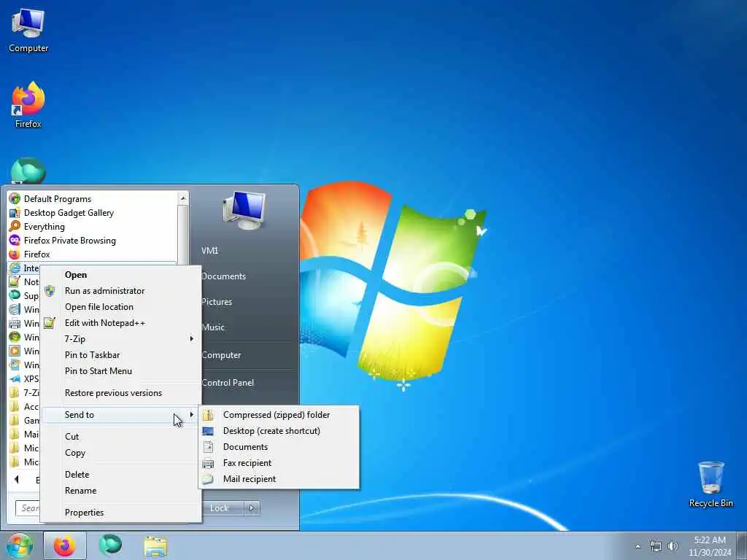The height and width of the screenshot is (560, 747).
Task: Open Desktop Gadget Gallery entry
Action: (x=93, y=212)
